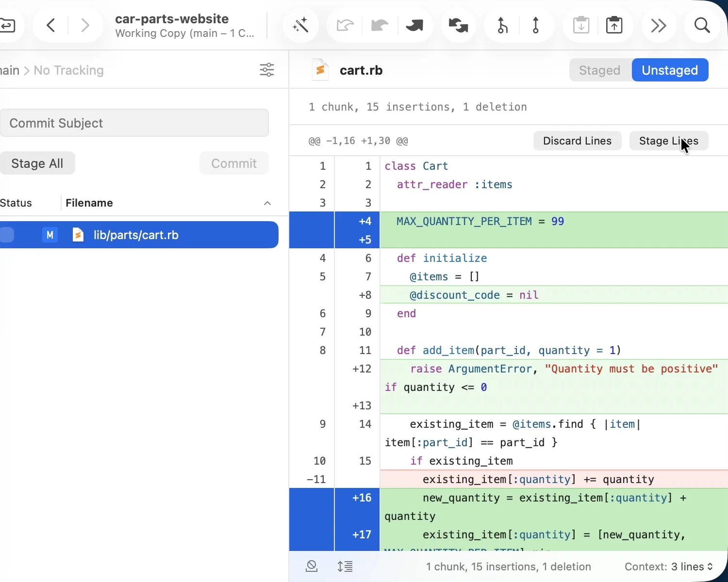This screenshot has width=728, height=582.
Task: Click the No Tracking branch label
Action: point(68,70)
